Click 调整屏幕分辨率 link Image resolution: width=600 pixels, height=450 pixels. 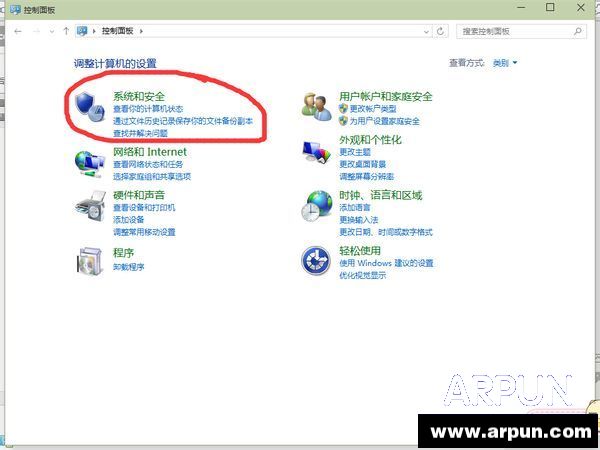[x=367, y=176]
